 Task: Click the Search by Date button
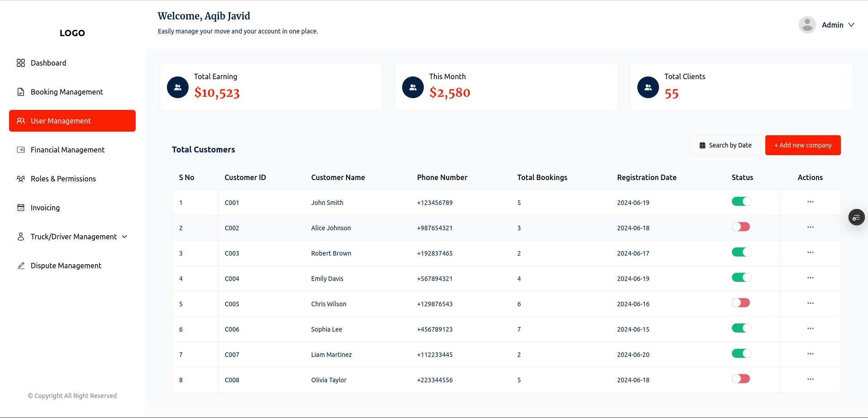725,145
